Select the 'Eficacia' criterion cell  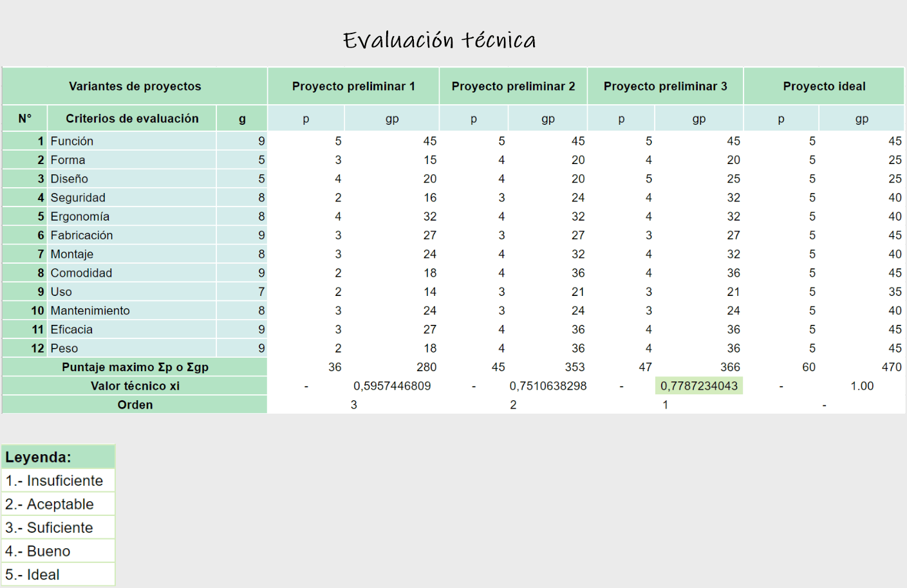click(132, 329)
